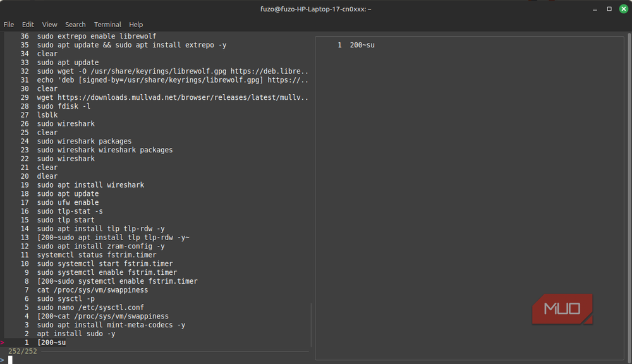
Task: Click the 252/252 match counter
Action: point(23,351)
